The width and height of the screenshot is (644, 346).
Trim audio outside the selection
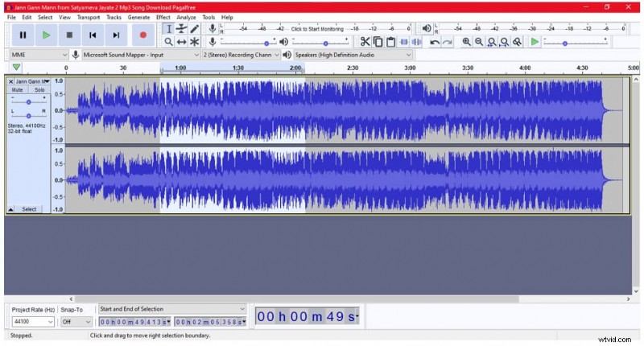(x=404, y=42)
